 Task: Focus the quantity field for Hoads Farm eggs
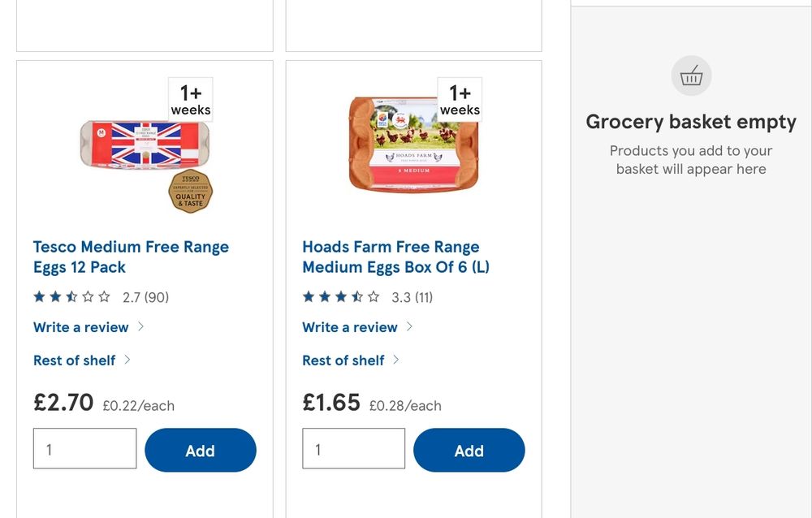(x=353, y=449)
